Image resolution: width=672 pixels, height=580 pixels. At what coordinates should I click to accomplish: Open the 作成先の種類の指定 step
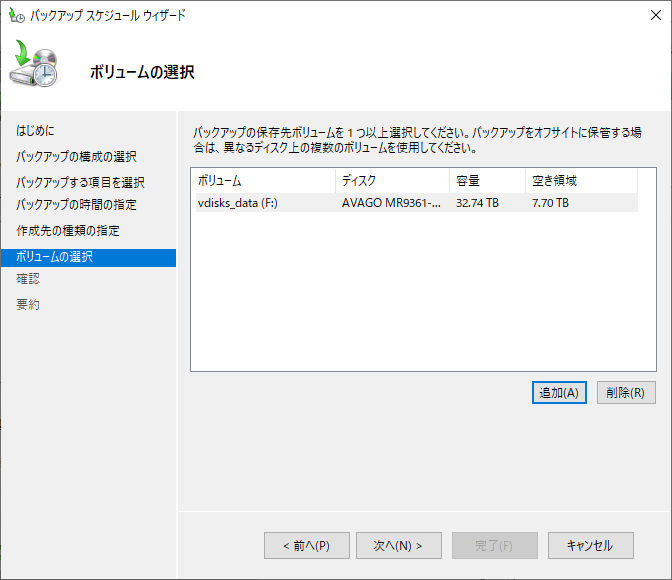68,231
